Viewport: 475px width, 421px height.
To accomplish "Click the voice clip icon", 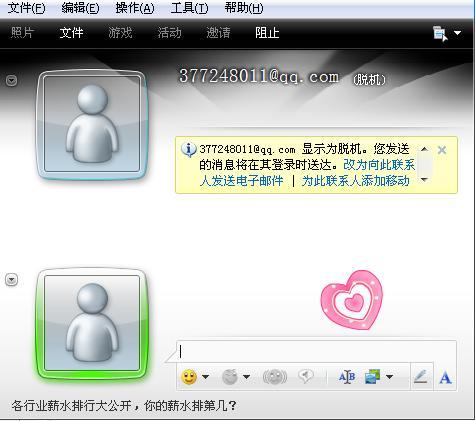I will point(306,376).
